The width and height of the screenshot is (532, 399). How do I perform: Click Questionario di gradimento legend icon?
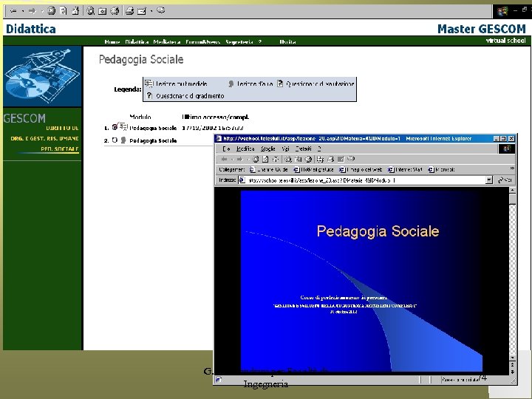tap(149, 95)
